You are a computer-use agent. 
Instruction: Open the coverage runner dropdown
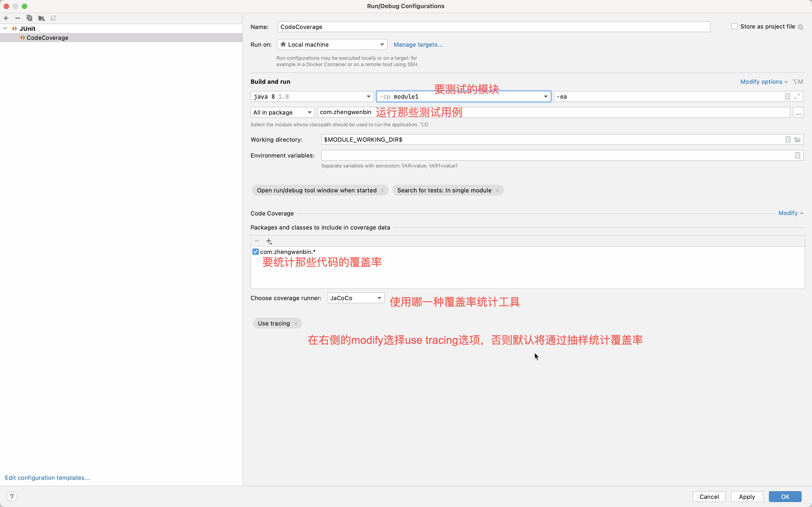coord(355,298)
